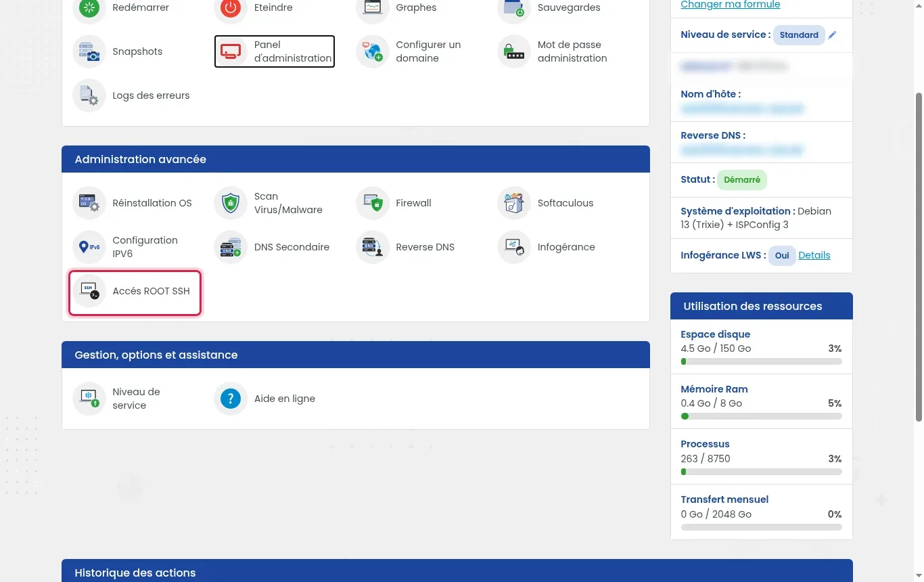Viewport: 924px width, 582px height.
Task: Click the Système d'exploitation Debian text
Action: 756,218
